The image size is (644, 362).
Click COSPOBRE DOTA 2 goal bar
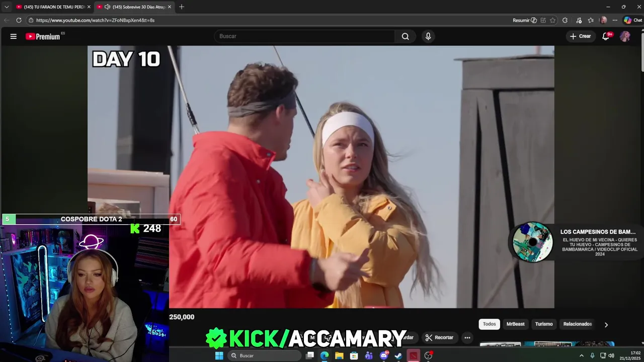pos(91,219)
